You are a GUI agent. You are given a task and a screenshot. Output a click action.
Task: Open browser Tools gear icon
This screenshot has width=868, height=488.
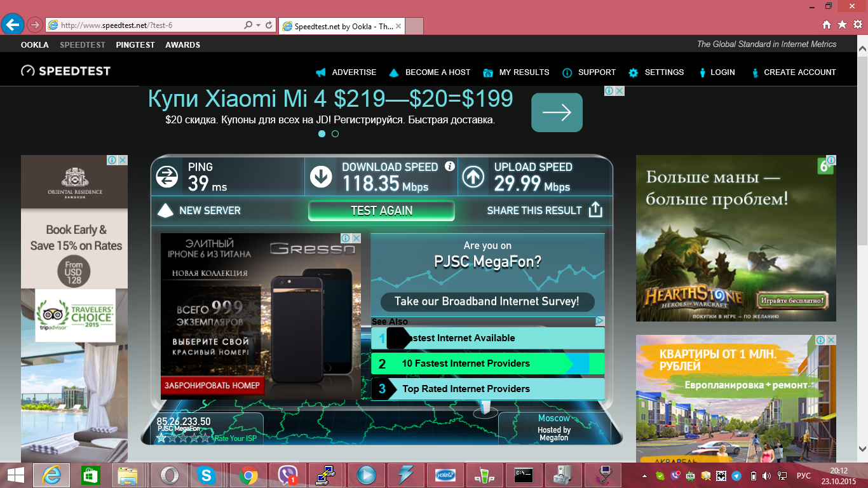[858, 25]
